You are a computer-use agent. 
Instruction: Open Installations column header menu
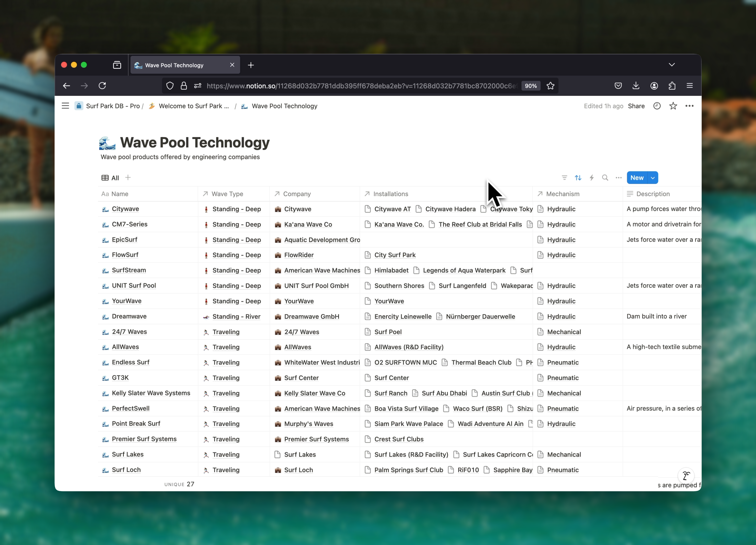[446, 194]
